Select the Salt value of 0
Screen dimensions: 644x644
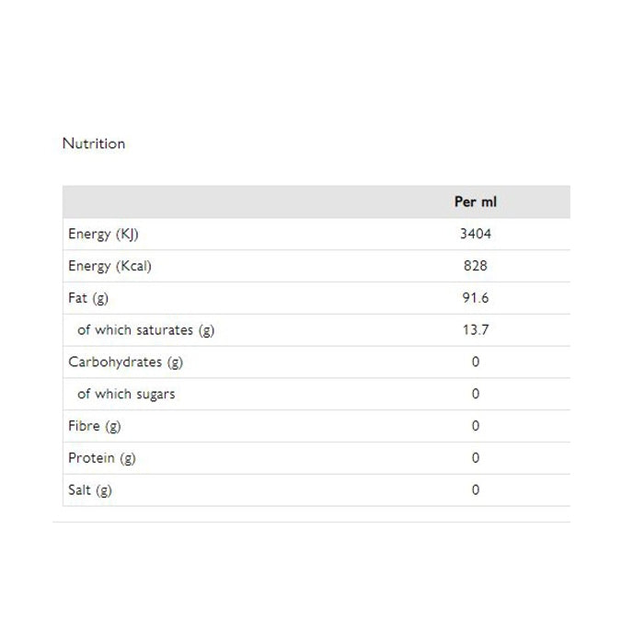tap(475, 490)
